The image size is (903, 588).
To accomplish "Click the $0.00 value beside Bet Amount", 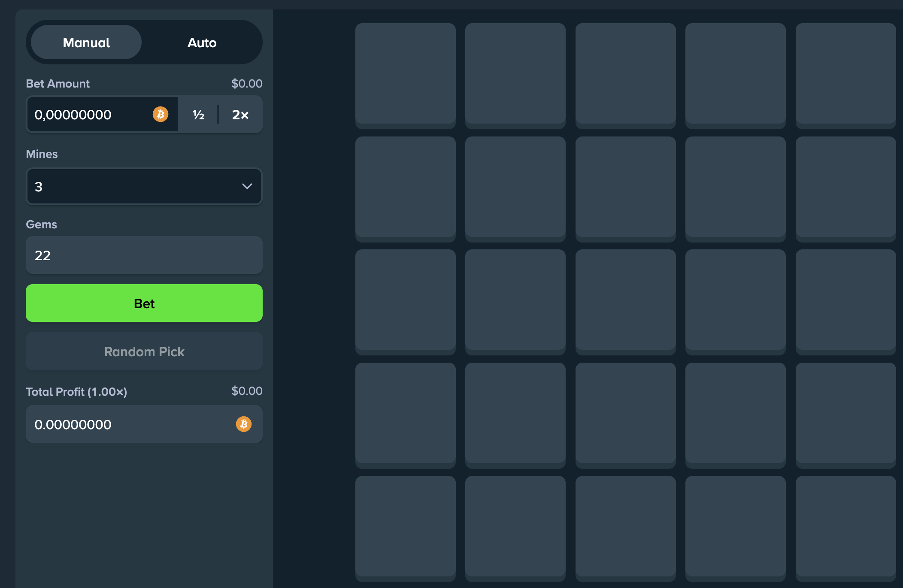I will point(247,83).
